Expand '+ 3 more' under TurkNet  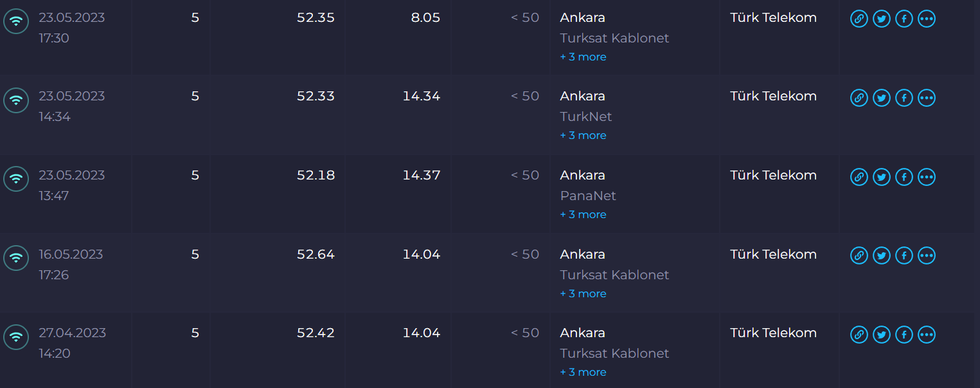583,135
